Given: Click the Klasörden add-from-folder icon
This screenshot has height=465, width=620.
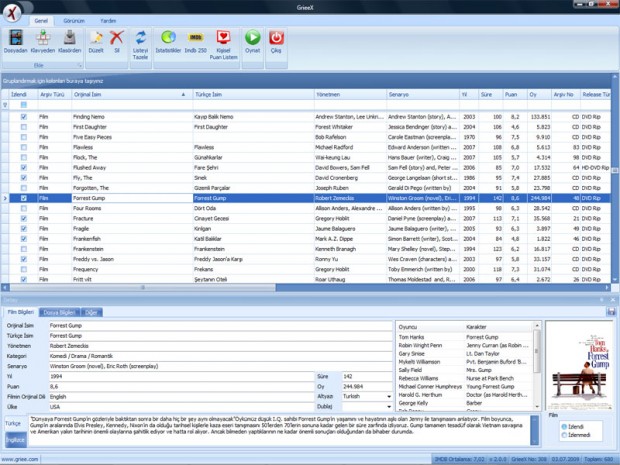Looking at the screenshot, I should point(70,38).
